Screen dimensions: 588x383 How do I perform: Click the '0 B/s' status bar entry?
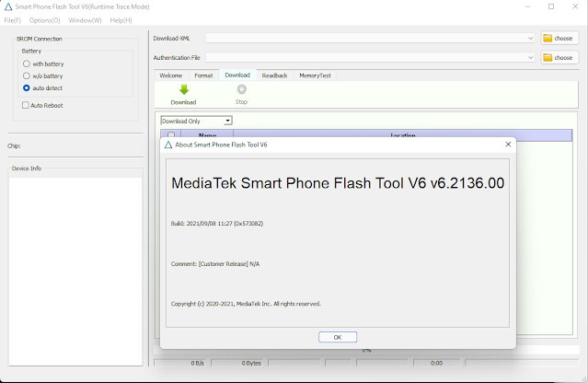(197, 363)
